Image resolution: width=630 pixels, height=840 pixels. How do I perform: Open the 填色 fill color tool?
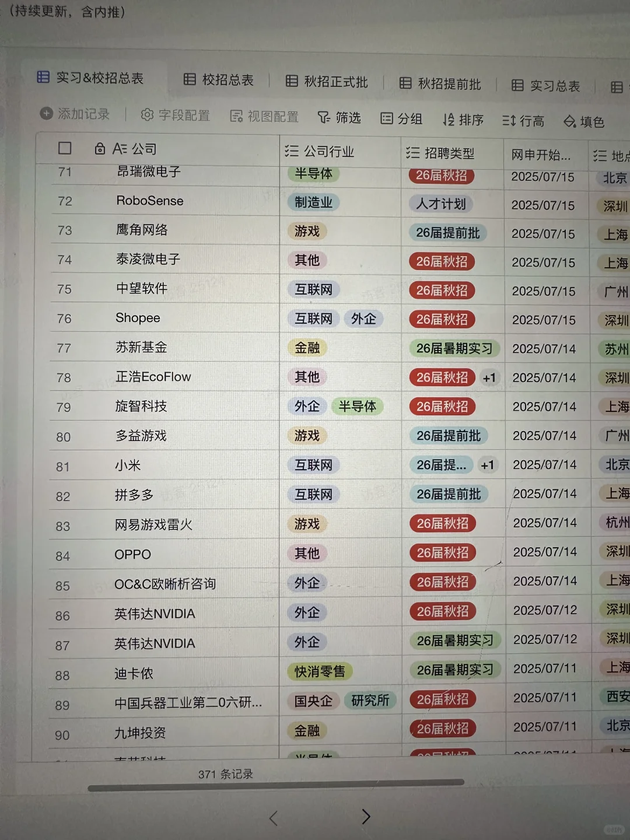(x=583, y=122)
